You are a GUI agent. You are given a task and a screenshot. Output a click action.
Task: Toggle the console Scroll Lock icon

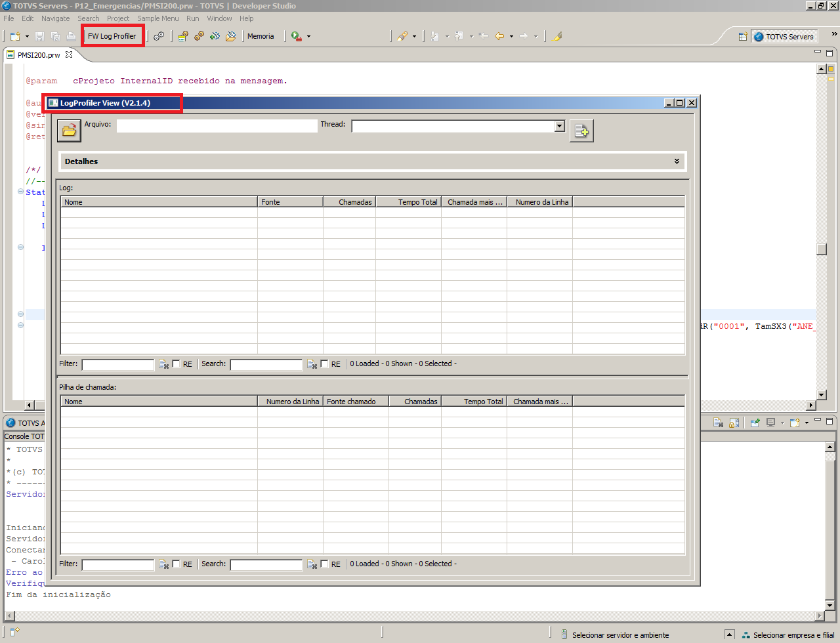(734, 423)
